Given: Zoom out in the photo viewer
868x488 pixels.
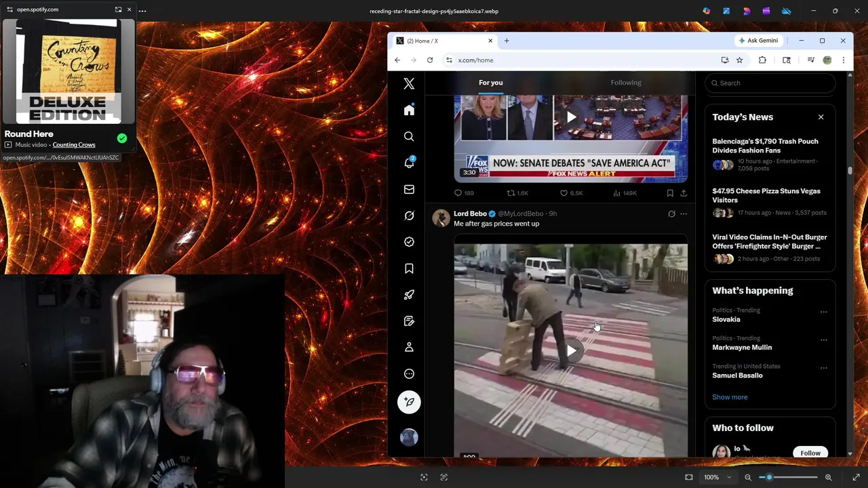Looking at the screenshot, I should [x=748, y=477].
